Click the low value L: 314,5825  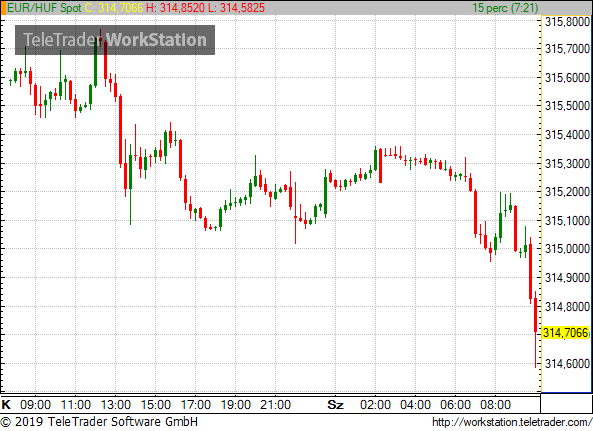pyautogui.click(x=236, y=8)
